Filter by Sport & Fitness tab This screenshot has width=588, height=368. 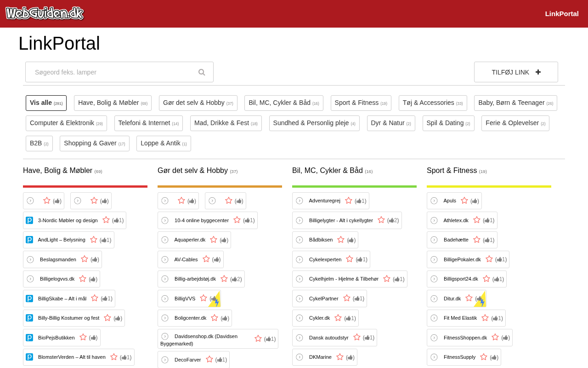point(361,103)
